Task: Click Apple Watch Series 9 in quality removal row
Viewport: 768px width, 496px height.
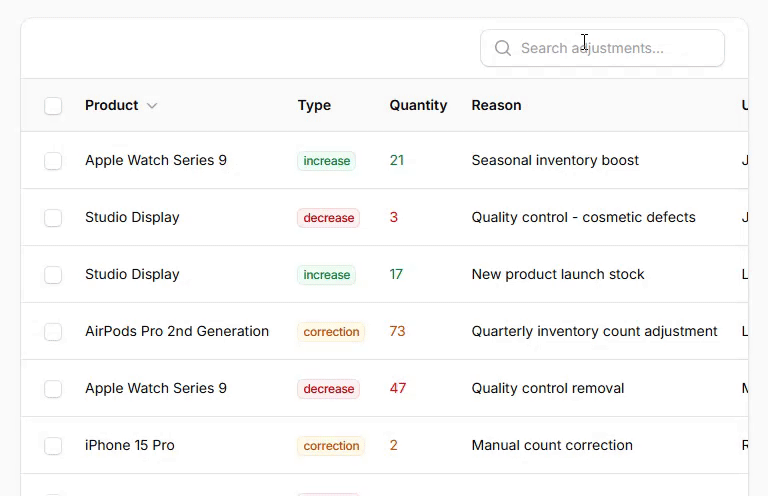Action: tap(156, 388)
